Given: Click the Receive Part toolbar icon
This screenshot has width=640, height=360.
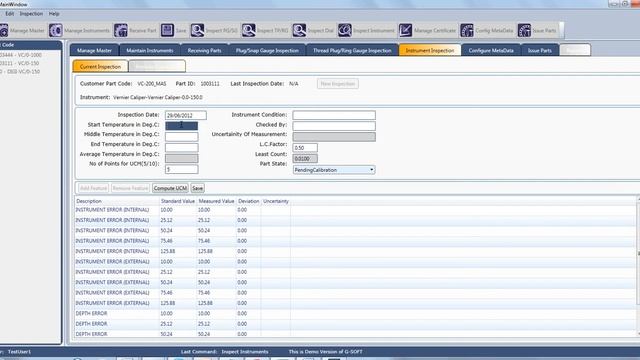Looking at the screenshot, I should [121, 31].
